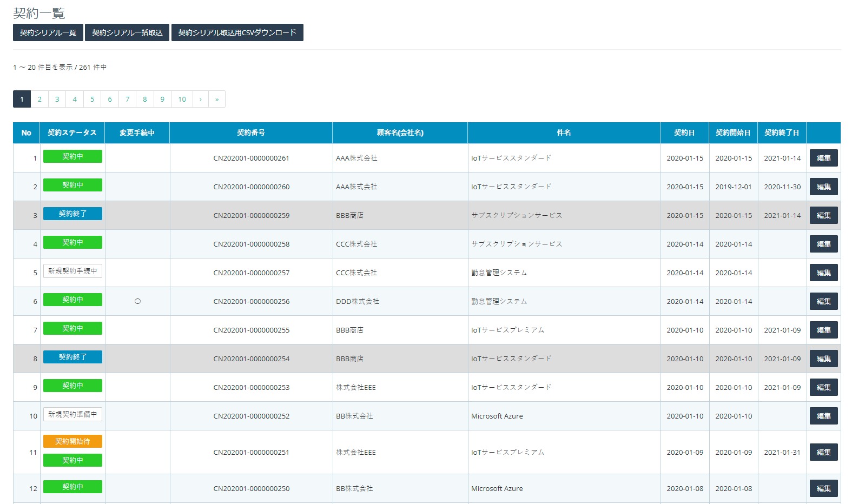
Task: Click 編集 for contract CN202001-0000000256
Action: click(x=823, y=301)
